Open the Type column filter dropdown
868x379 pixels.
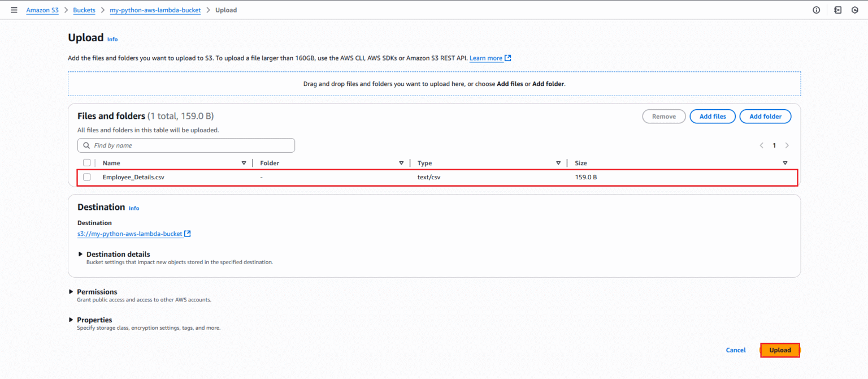(x=558, y=162)
